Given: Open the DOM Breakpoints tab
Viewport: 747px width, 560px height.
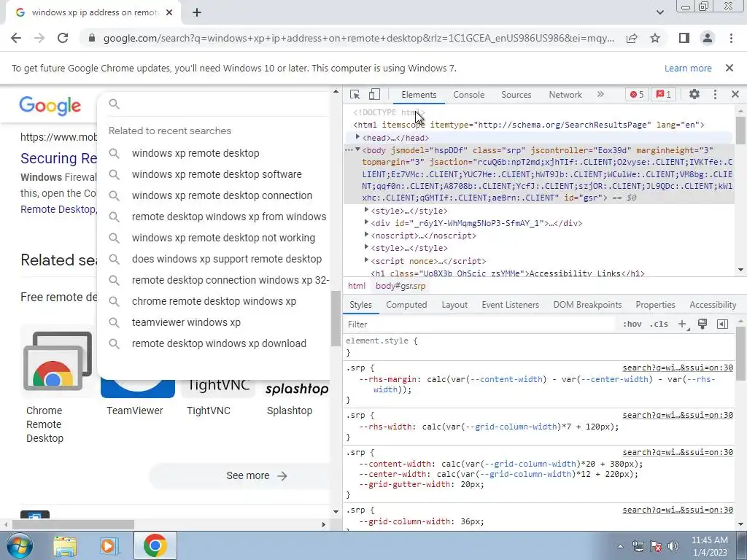Looking at the screenshot, I should point(587,305).
